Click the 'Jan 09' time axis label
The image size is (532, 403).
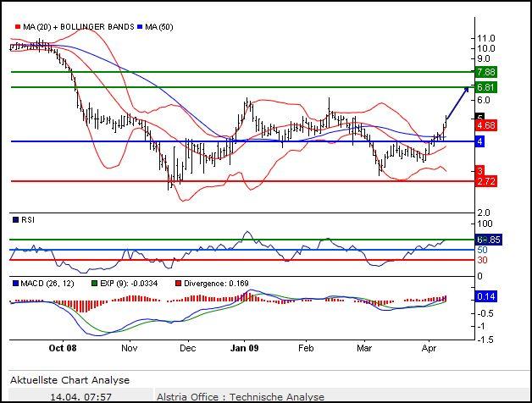244,348
